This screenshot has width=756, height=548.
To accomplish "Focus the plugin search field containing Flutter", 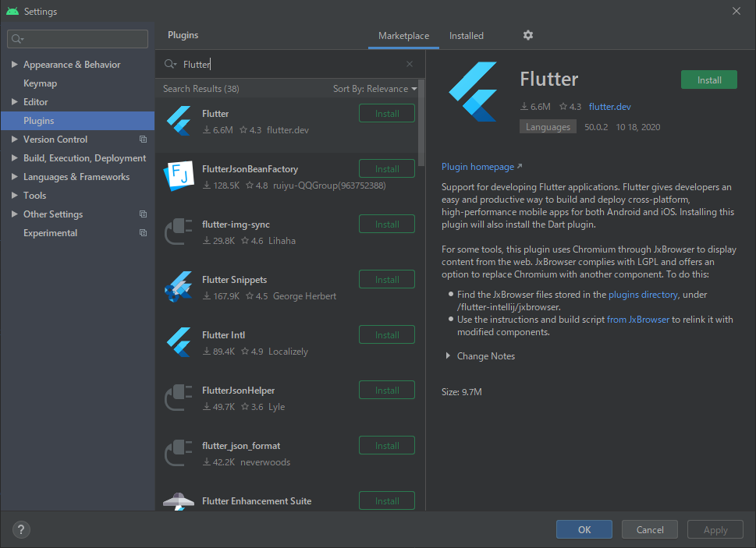I will 289,64.
